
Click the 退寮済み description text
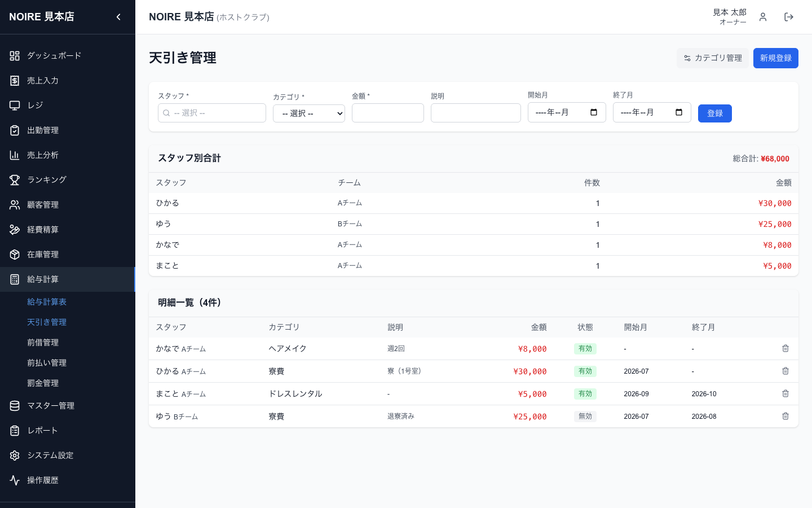[401, 417]
